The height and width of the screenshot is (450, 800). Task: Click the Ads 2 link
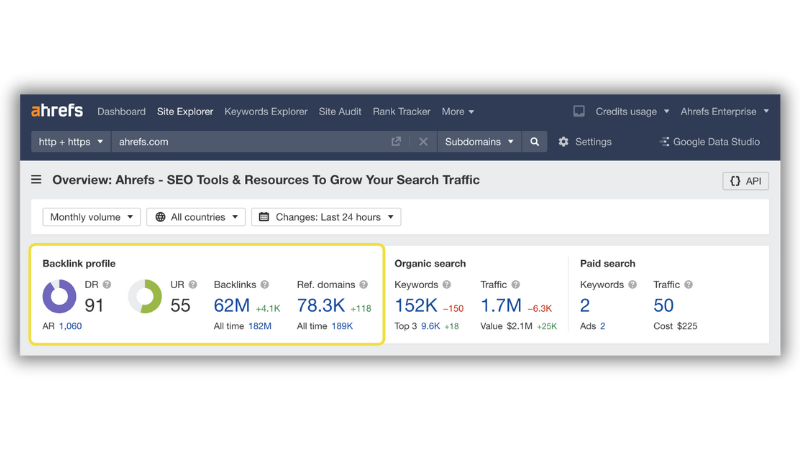click(x=602, y=326)
